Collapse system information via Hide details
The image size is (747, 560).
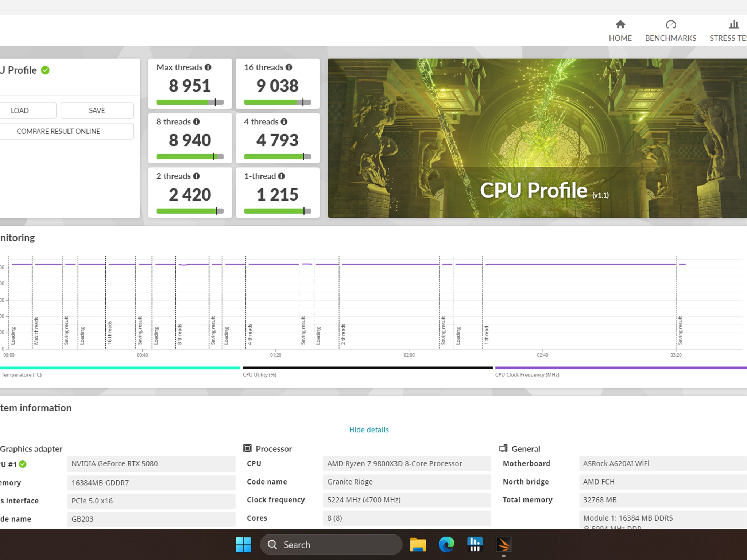point(369,429)
